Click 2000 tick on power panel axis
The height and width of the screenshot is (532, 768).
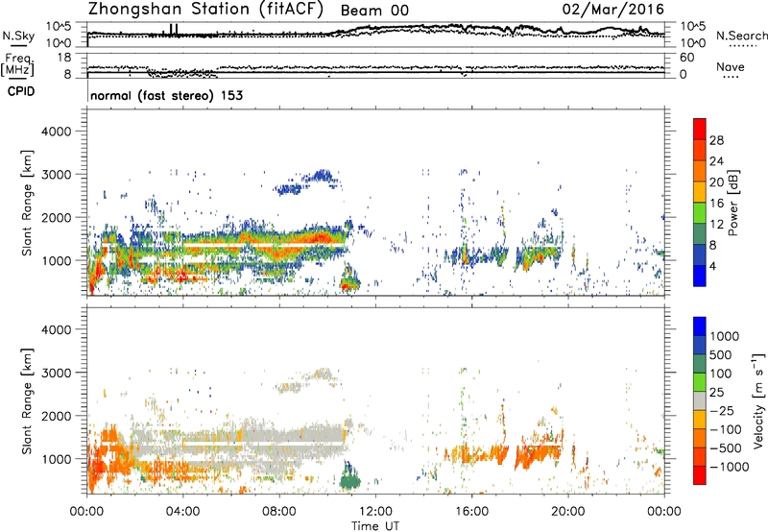[x=56, y=217]
